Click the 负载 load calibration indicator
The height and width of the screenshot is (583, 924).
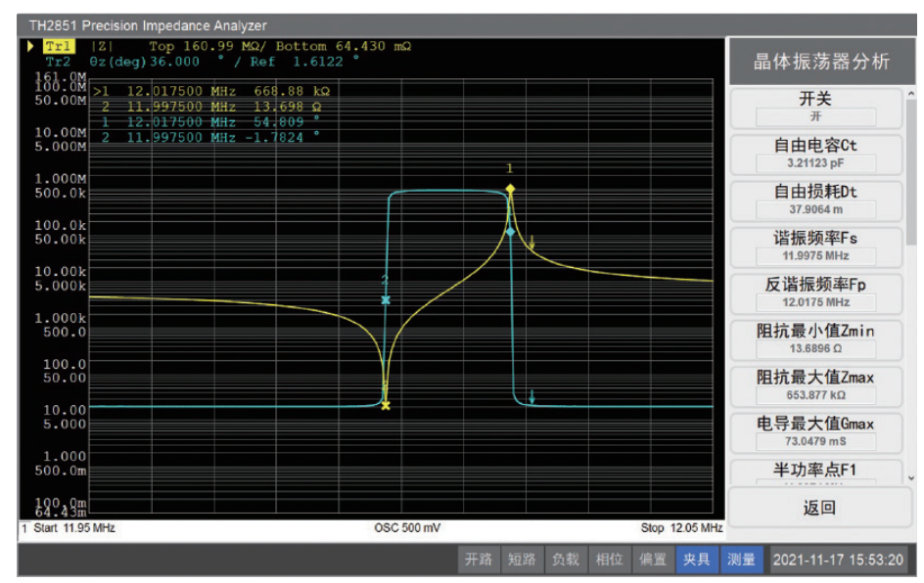tap(566, 560)
